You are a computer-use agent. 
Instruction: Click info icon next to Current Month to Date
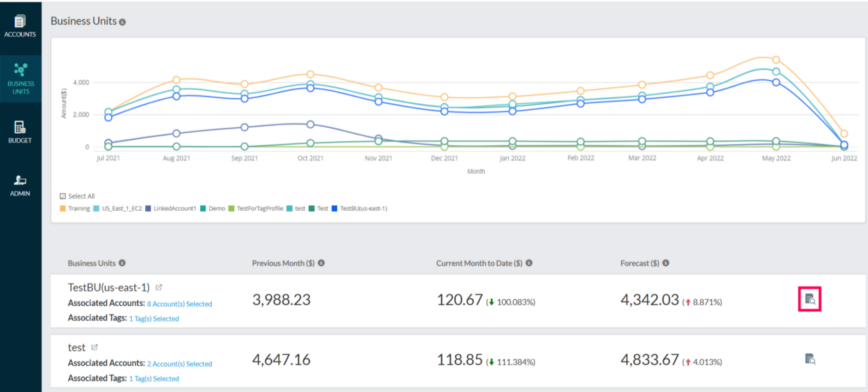coord(529,263)
